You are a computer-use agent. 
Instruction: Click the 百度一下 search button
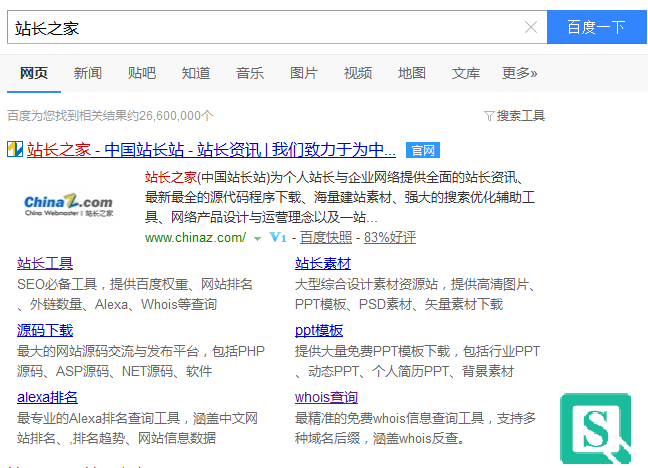pos(596,27)
